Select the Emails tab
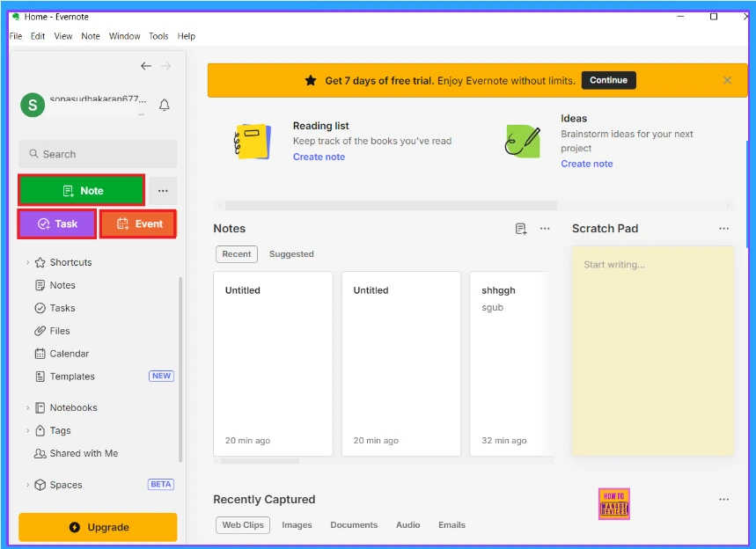The width and height of the screenshot is (756, 549). (451, 525)
